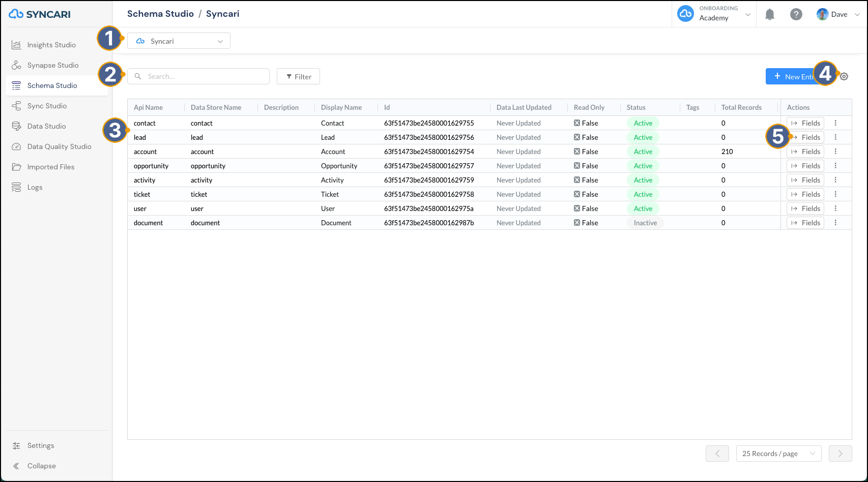Screen dimensions: 868x482
Task: Click Inactive status badge of document
Action: click(645, 223)
